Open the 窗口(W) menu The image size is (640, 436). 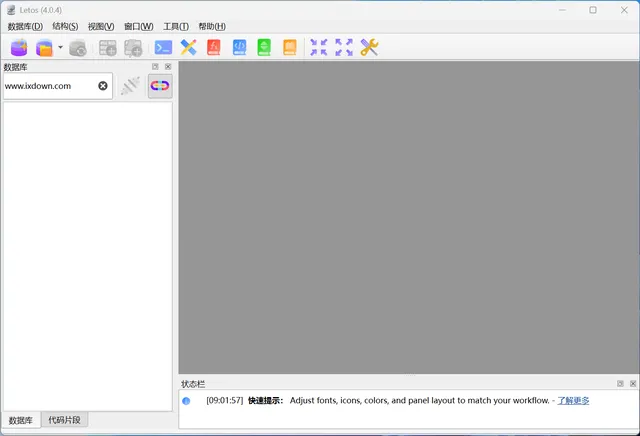pos(139,27)
